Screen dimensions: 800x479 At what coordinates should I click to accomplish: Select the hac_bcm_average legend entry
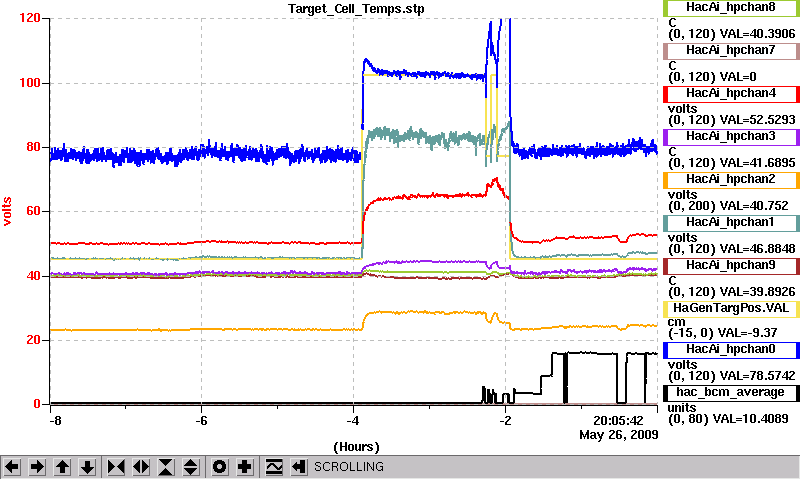pyautogui.click(x=731, y=393)
